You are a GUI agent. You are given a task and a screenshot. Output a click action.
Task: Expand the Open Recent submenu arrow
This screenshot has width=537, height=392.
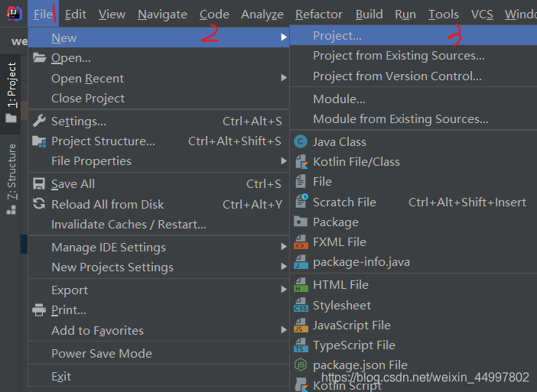click(x=284, y=78)
